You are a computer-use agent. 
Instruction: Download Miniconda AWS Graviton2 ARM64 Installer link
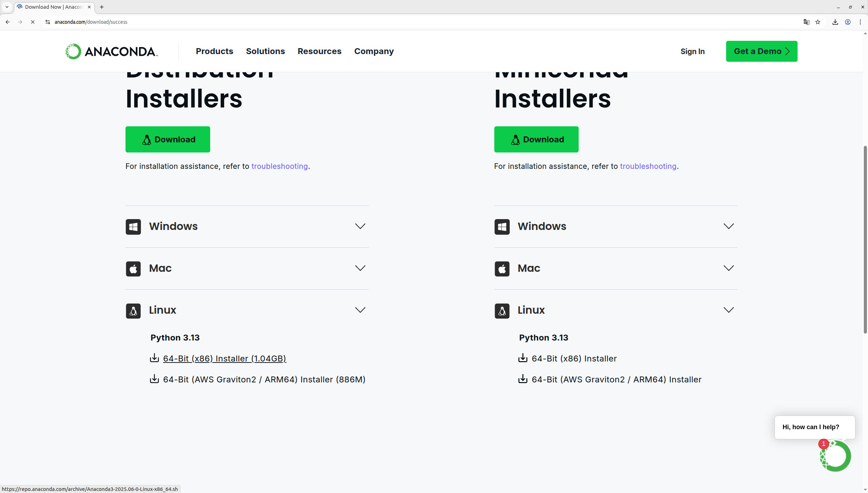pyautogui.click(x=616, y=380)
